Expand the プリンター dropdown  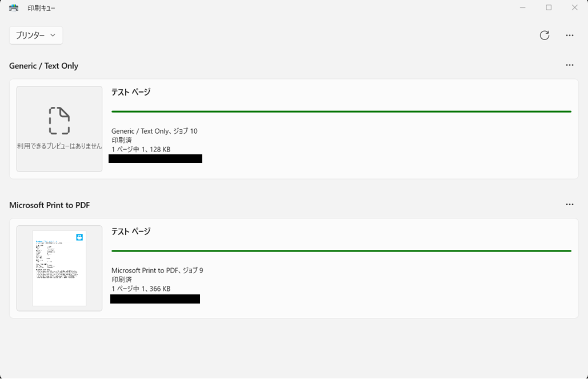pos(36,35)
